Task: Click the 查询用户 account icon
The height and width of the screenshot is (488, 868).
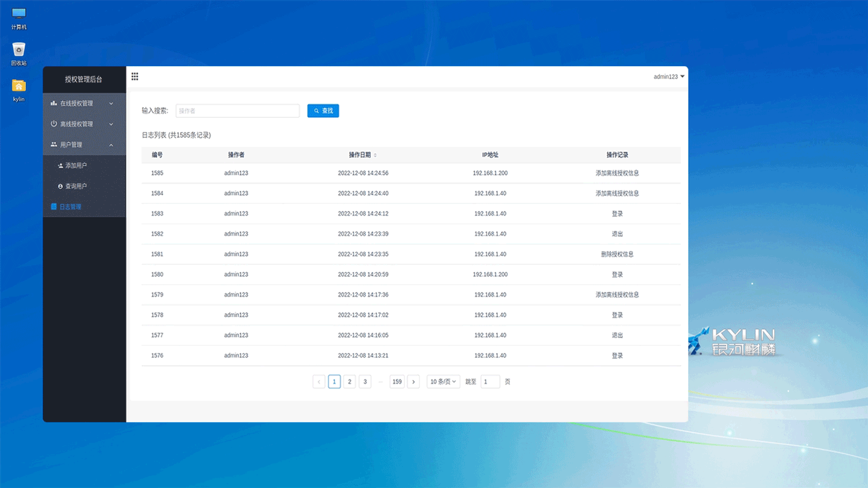Action: pos(60,187)
